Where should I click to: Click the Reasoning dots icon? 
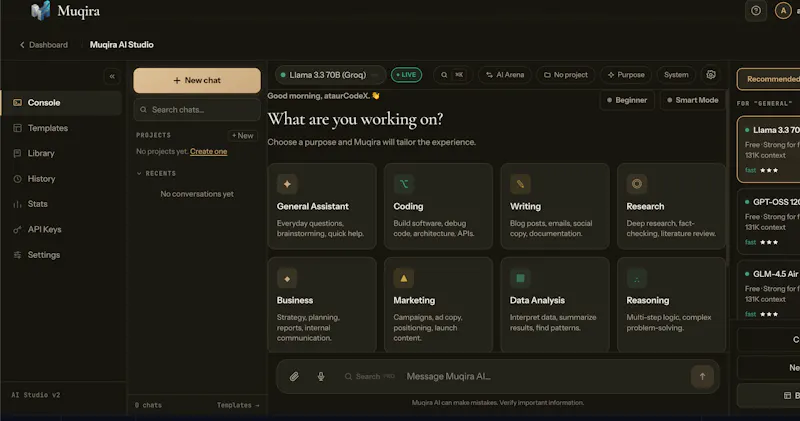click(637, 279)
